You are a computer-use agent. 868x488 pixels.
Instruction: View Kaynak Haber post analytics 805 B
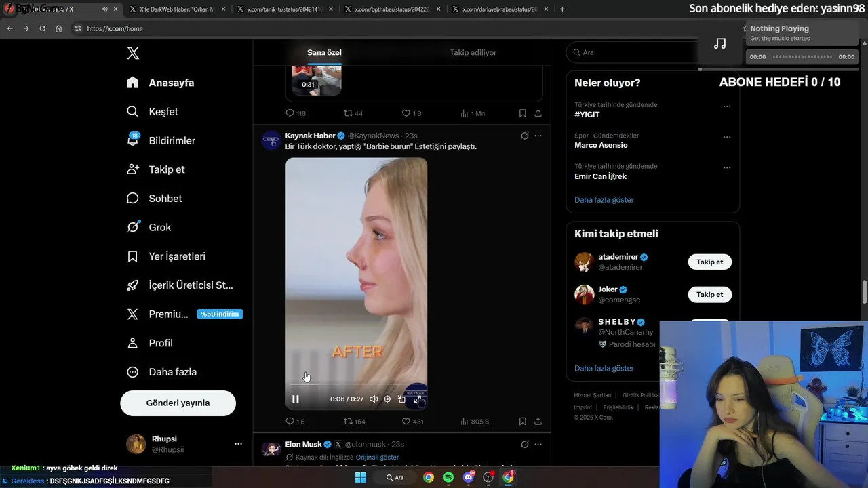coord(475,422)
